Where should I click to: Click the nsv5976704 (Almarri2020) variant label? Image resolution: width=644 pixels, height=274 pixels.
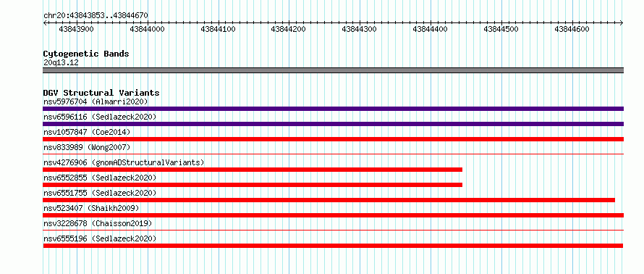96,101
